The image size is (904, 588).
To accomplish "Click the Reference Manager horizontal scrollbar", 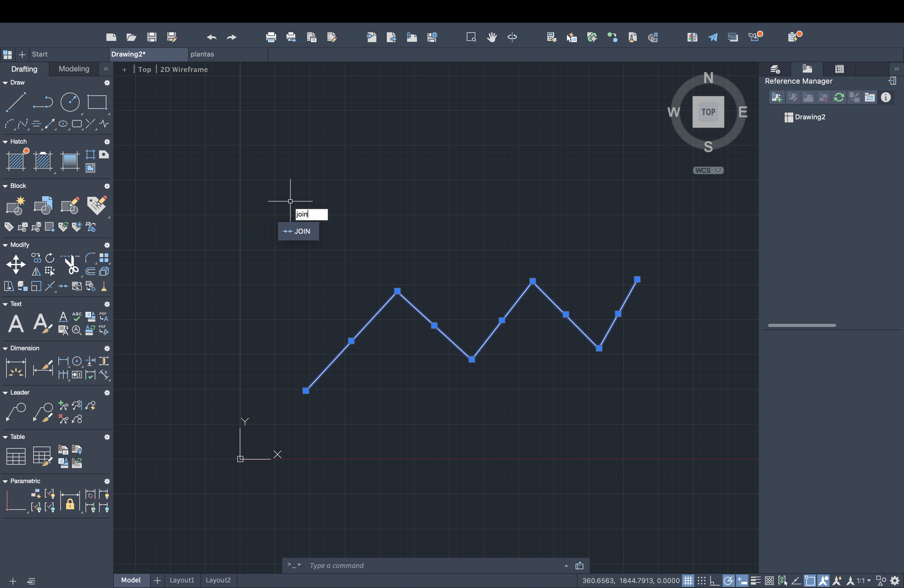I will pyautogui.click(x=801, y=326).
